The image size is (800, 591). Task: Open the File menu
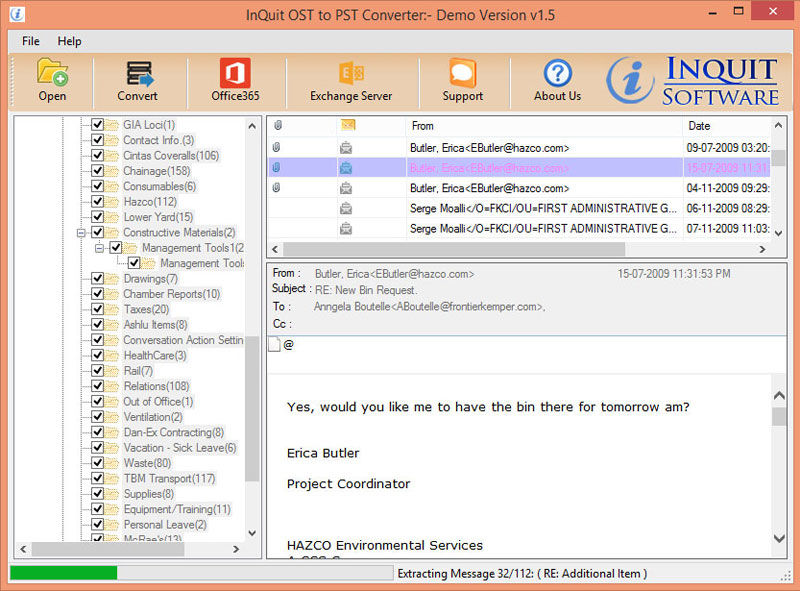(x=31, y=41)
